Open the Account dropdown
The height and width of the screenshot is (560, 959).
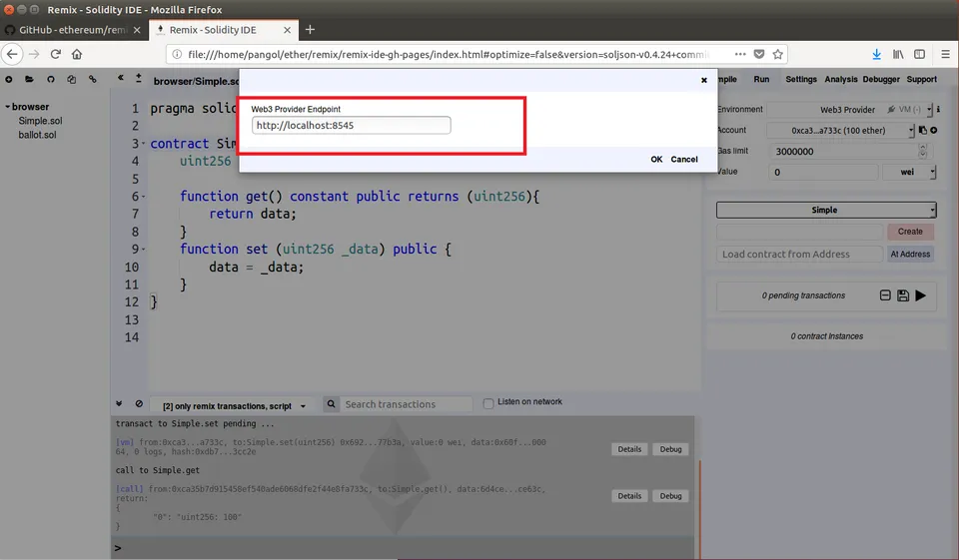coord(840,130)
